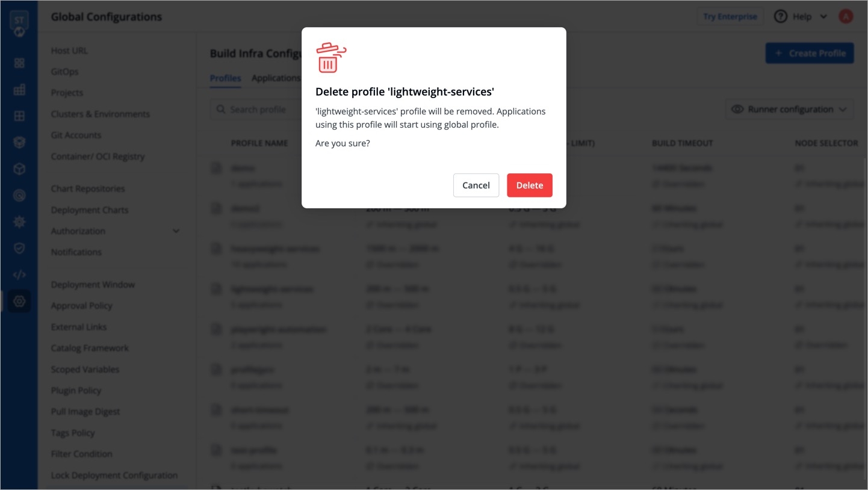The image size is (868, 490).
Task: Toggle the eye icon in Runner configuration
Action: 737,109
